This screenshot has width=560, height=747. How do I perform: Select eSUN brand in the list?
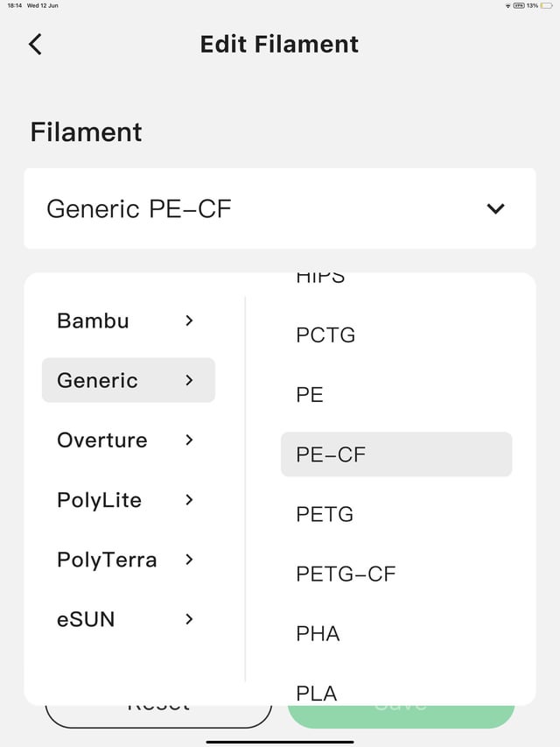click(86, 619)
